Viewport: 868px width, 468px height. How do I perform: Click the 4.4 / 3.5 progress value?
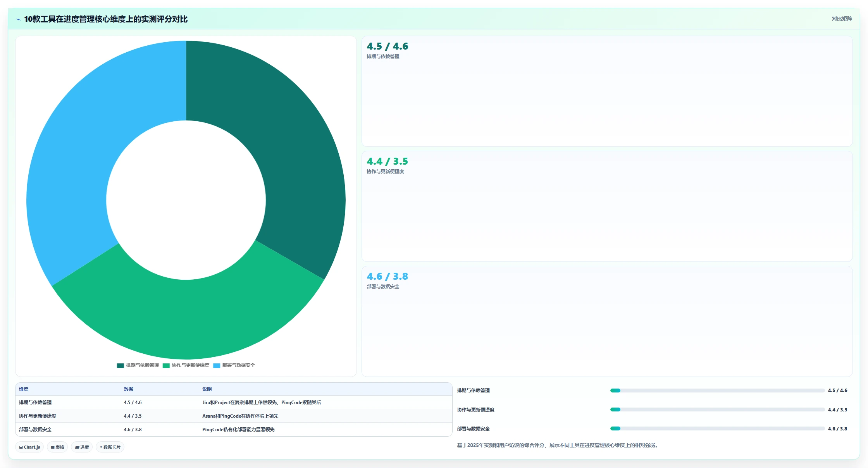(837, 410)
